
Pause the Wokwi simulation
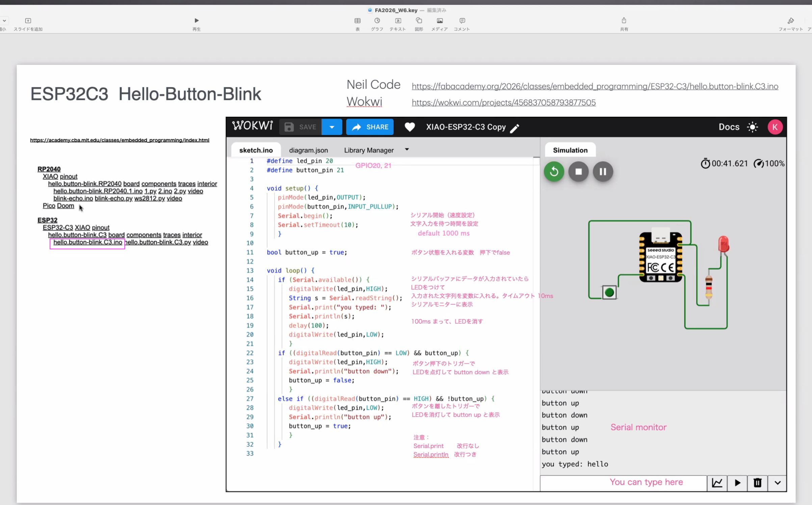(603, 171)
